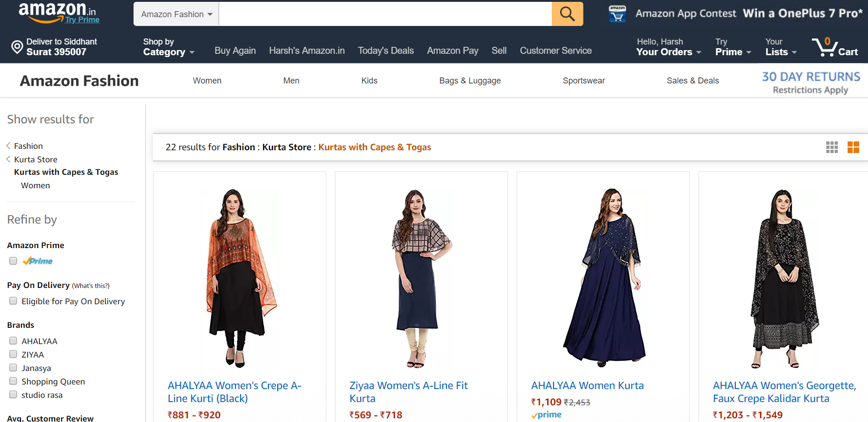Image resolution: width=868 pixels, height=422 pixels.
Task: Click the prime badge under AHALYAA Women Kurta
Action: click(x=546, y=415)
